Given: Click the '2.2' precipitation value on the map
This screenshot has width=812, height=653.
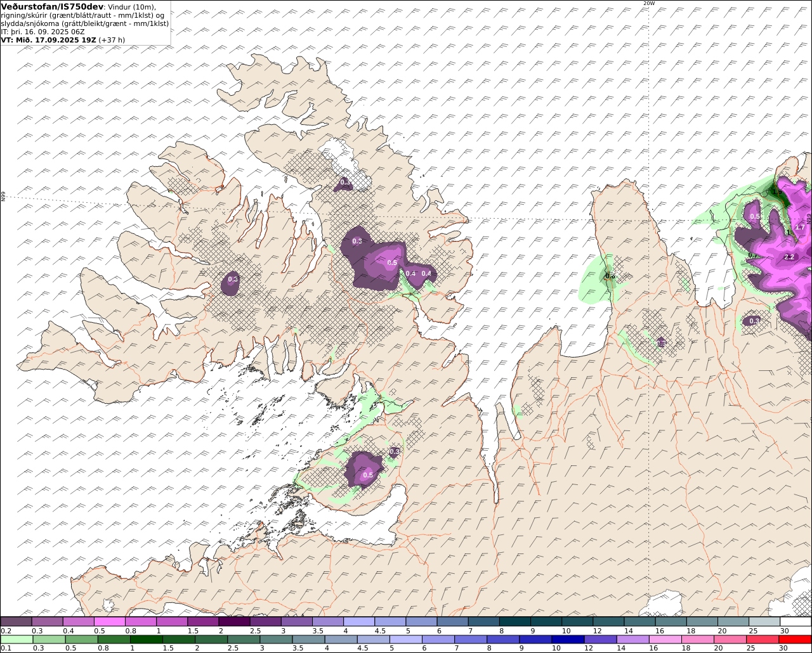Looking at the screenshot, I should point(789,257).
